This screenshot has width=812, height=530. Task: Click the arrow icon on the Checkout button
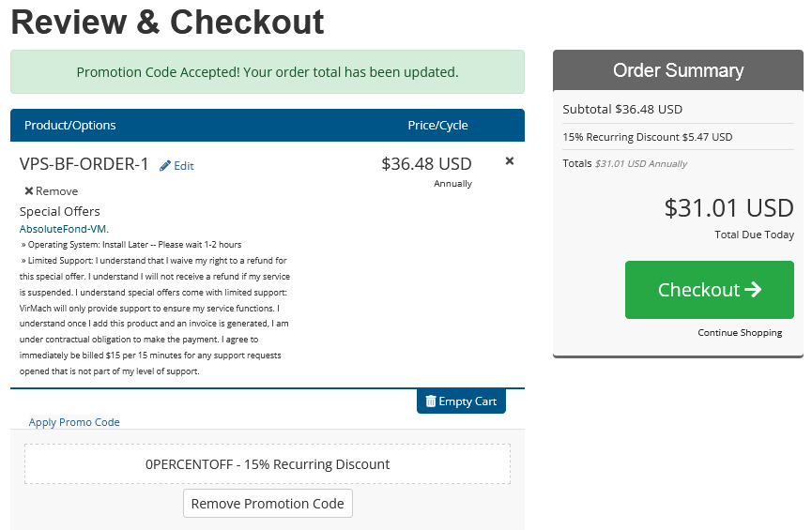(753, 289)
